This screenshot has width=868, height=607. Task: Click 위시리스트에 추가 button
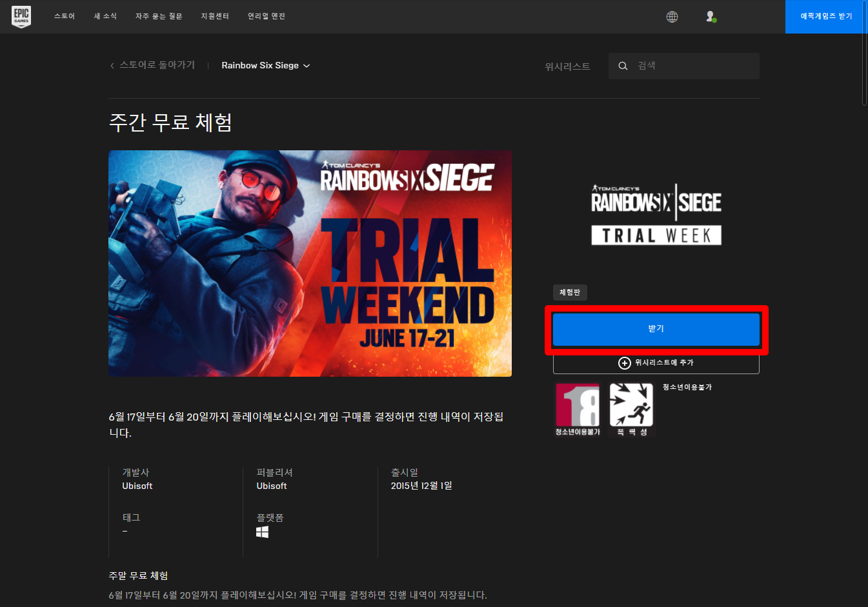pyautogui.click(x=656, y=363)
